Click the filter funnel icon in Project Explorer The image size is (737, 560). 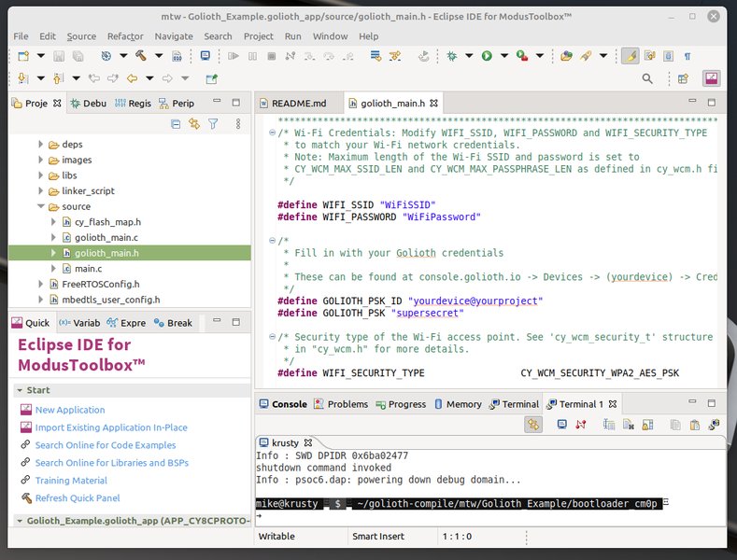click(x=213, y=124)
